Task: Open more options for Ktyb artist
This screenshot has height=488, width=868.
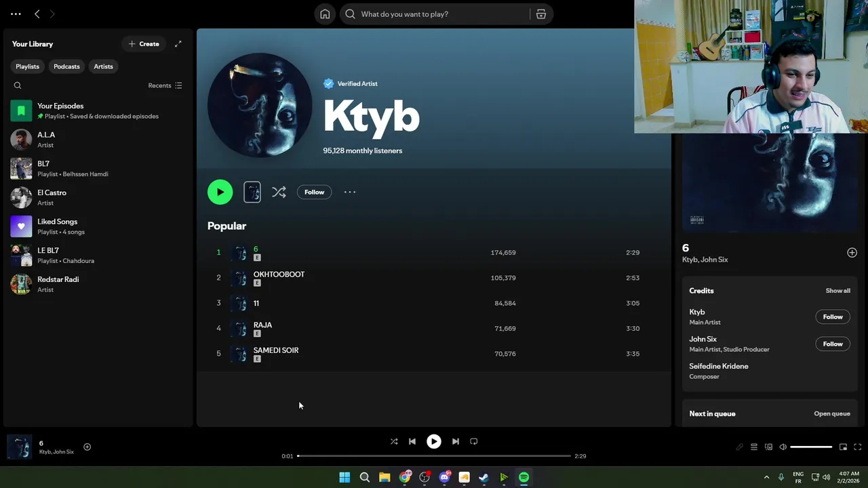Action: 350,192
